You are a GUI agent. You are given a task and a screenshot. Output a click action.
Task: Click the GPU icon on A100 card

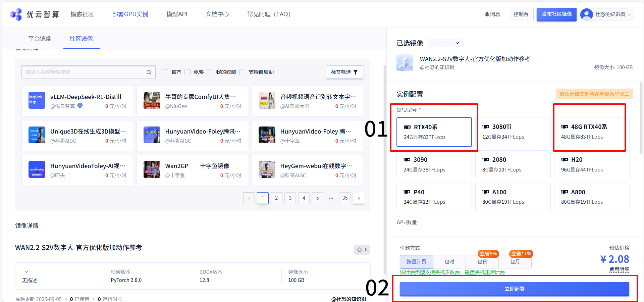coord(486,192)
